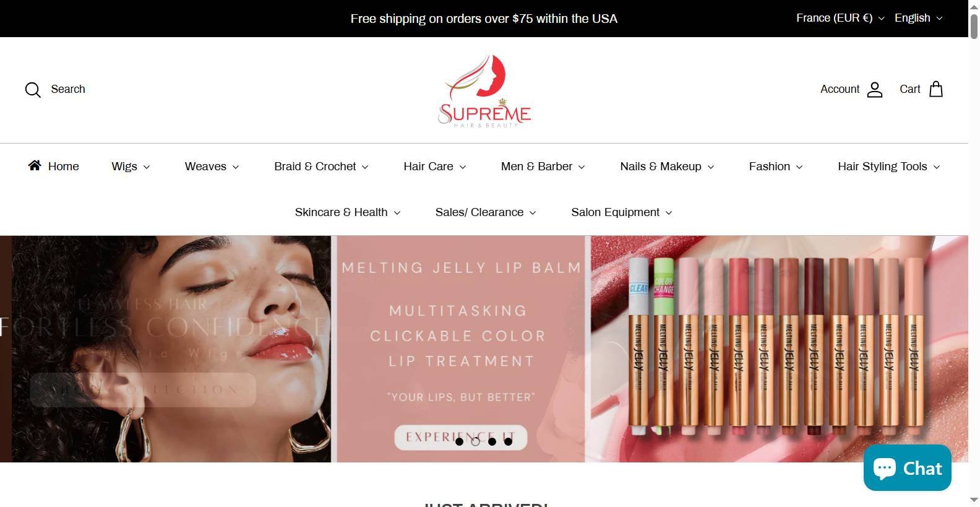Open the Chat bubble widget

[907, 467]
